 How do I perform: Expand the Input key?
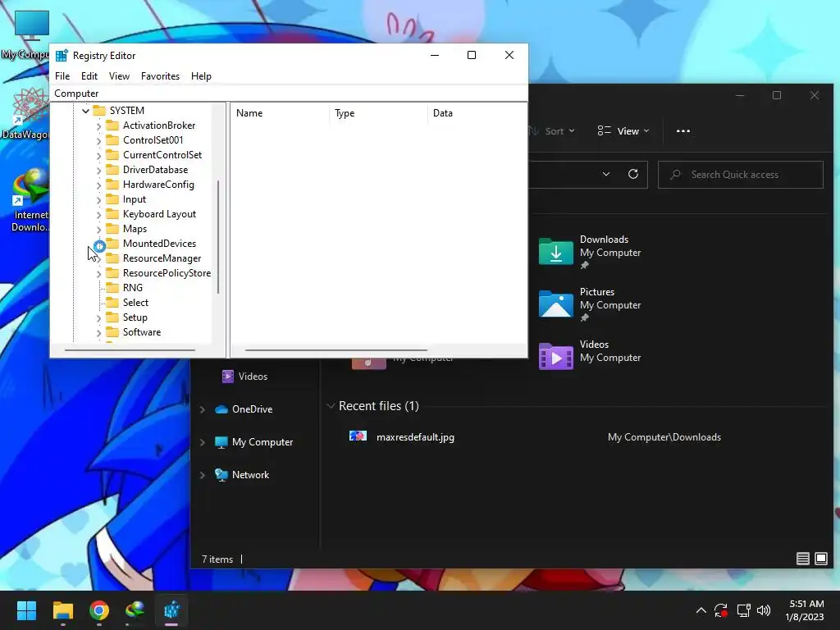(x=98, y=200)
